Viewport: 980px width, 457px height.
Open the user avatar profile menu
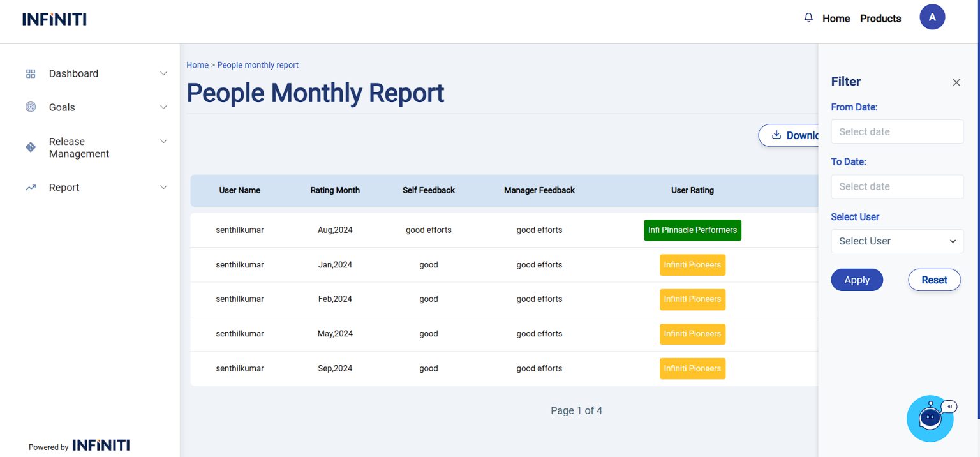pos(932,17)
